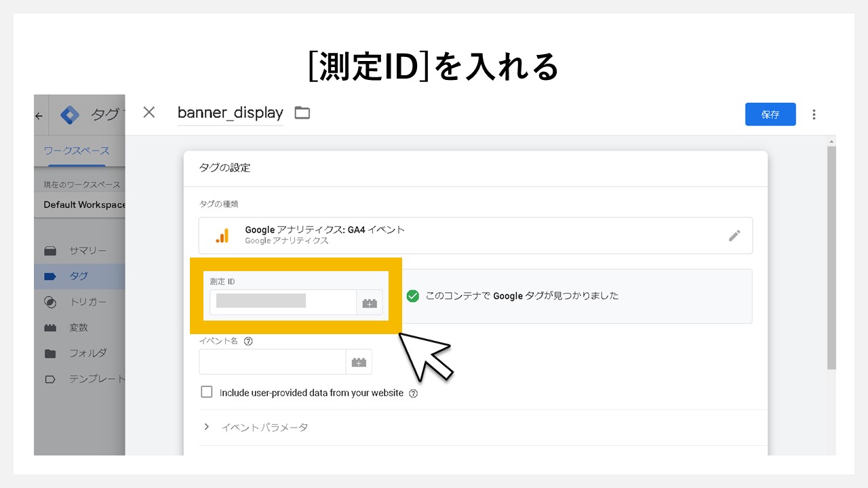Image resolution: width=868 pixels, height=488 pixels.
Task: Expand the イベントパラメータ section
Action: [x=207, y=427]
